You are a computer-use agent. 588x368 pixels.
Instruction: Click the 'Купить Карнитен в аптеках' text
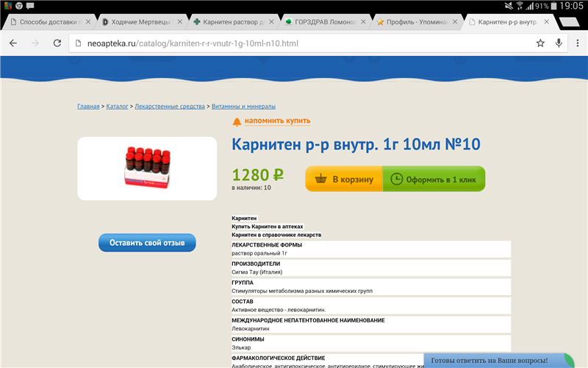(268, 227)
